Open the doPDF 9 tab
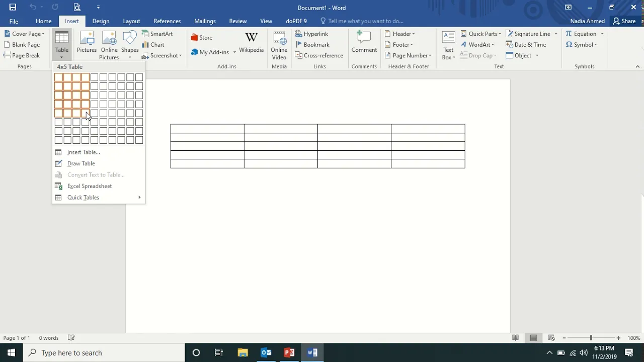Image resolution: width=644 pixels, height=362 pixels. coord(296,21)
